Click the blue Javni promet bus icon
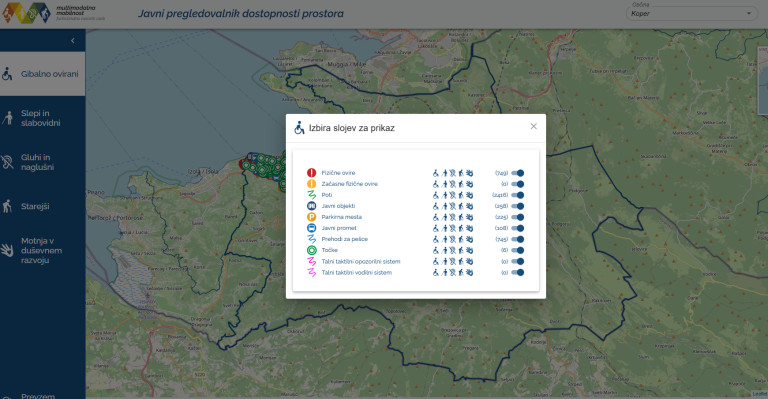Screen dimensions: 768x399 click(312, 228)
